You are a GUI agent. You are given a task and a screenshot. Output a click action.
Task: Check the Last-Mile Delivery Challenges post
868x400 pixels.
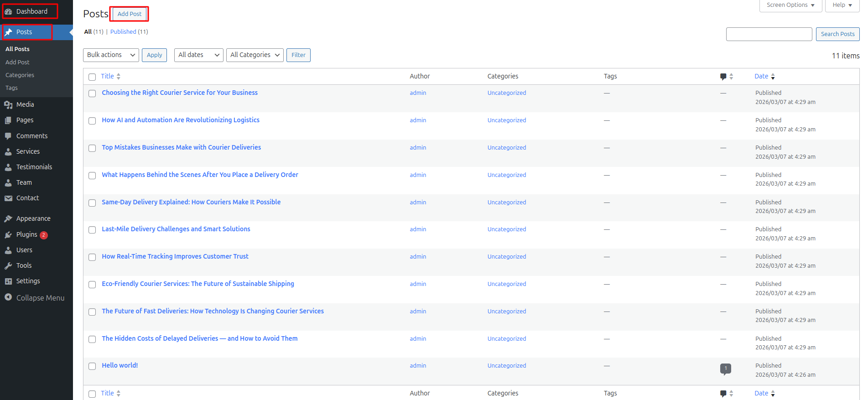click(x=92, y=230)
